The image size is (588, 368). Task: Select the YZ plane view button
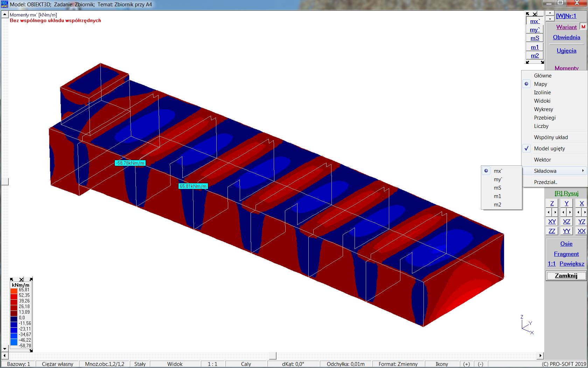(x=581, y=222)
